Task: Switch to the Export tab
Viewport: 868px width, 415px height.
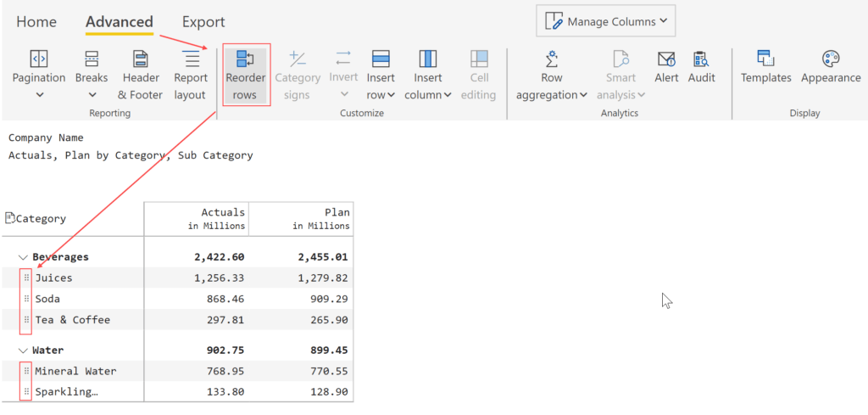Action: click(x=203, y=21)
